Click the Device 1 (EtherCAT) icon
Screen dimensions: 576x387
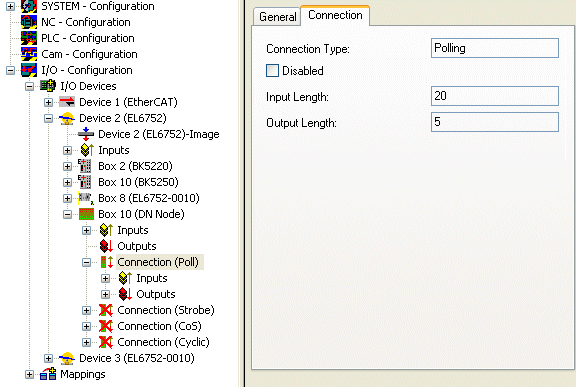pos(67,102)
